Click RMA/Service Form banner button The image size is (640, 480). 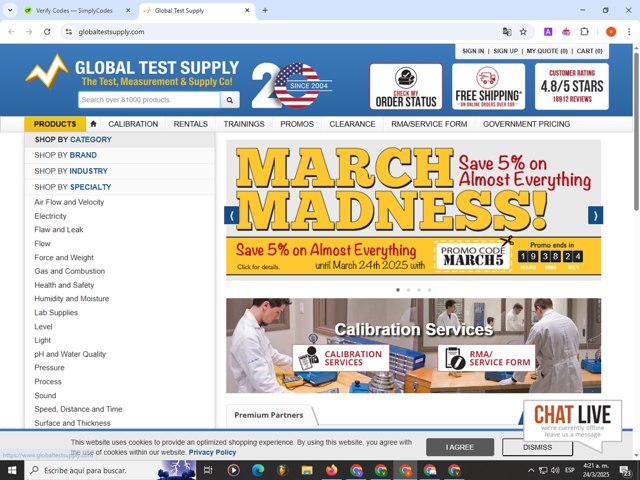point(486,358)
